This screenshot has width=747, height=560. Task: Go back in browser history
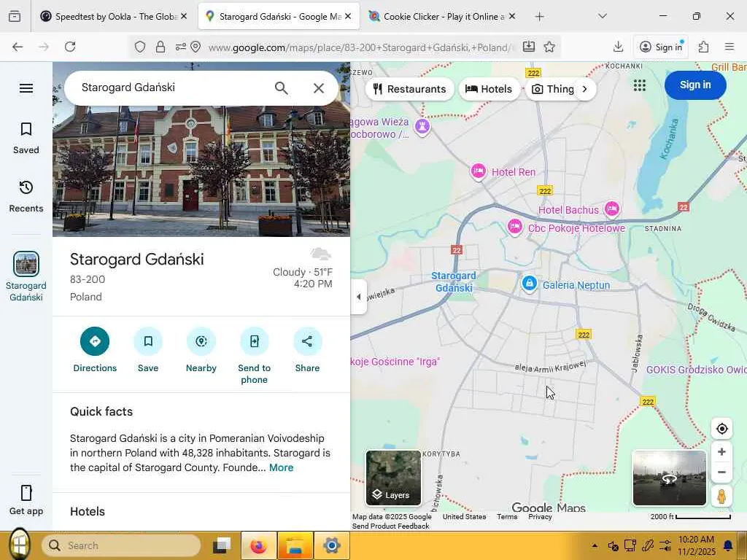point(18,47)
